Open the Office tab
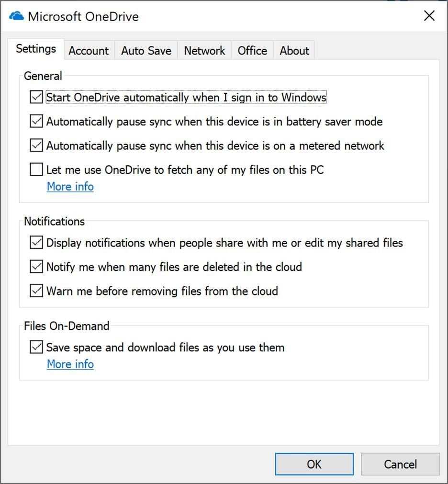The height and width of the screenshot is (484, 448). tap(252, 50)
